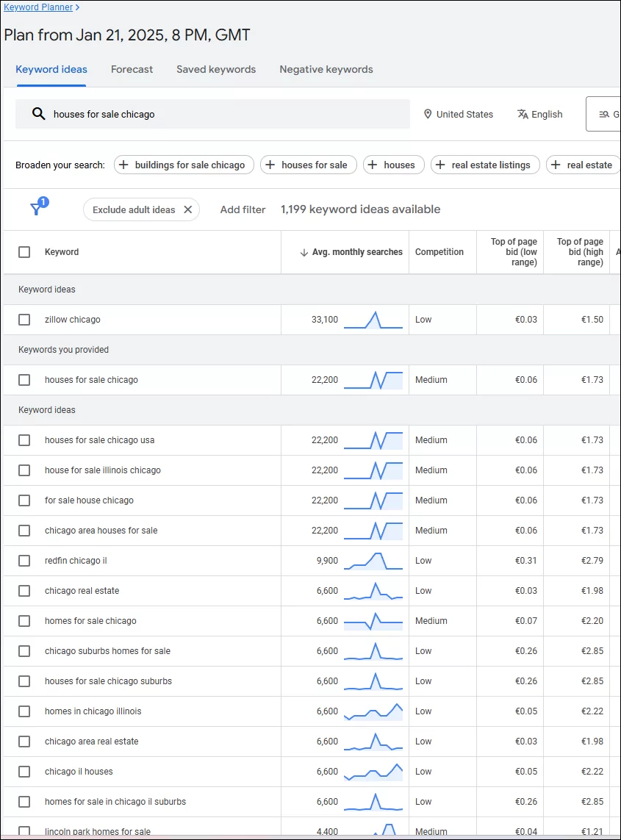This screenshot has width=621, height=840.
Task: Click plus icon on real estate chip
Action: click(556, 165)
